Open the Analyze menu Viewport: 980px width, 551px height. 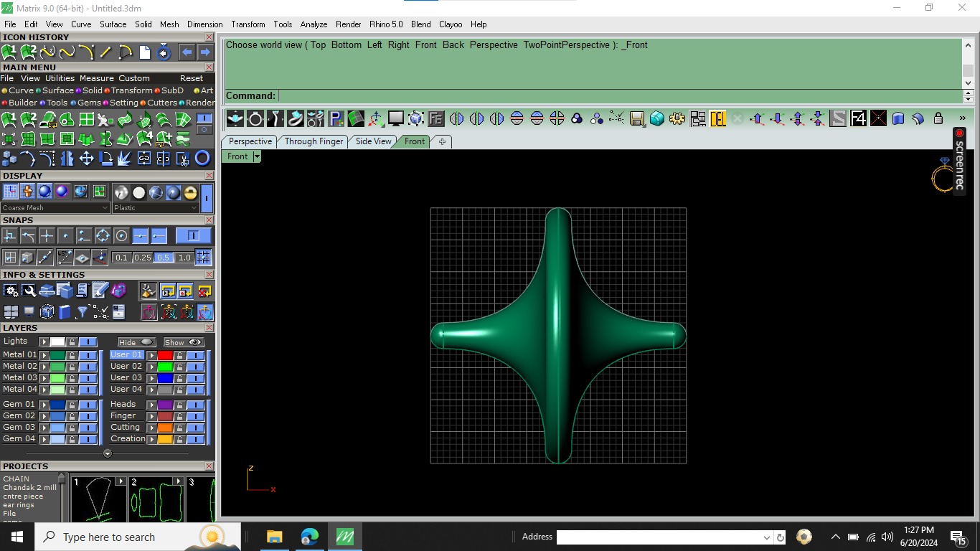click(314, 24)
